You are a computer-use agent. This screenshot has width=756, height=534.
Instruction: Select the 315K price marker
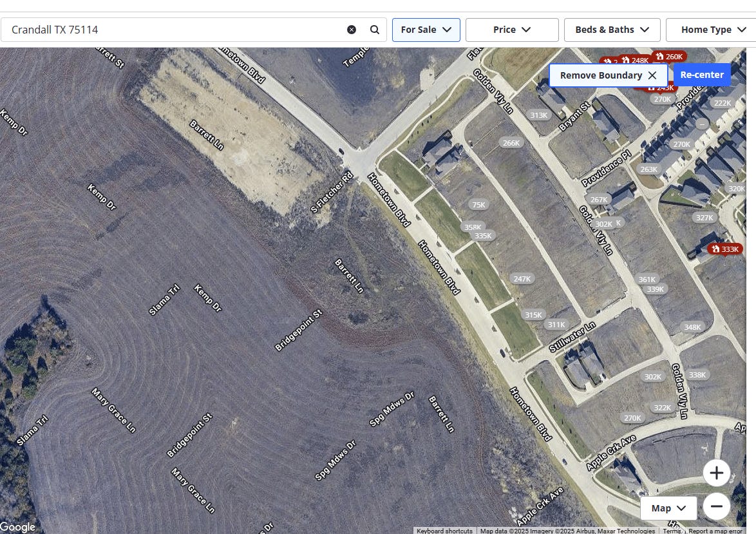[x=533, y=314]
